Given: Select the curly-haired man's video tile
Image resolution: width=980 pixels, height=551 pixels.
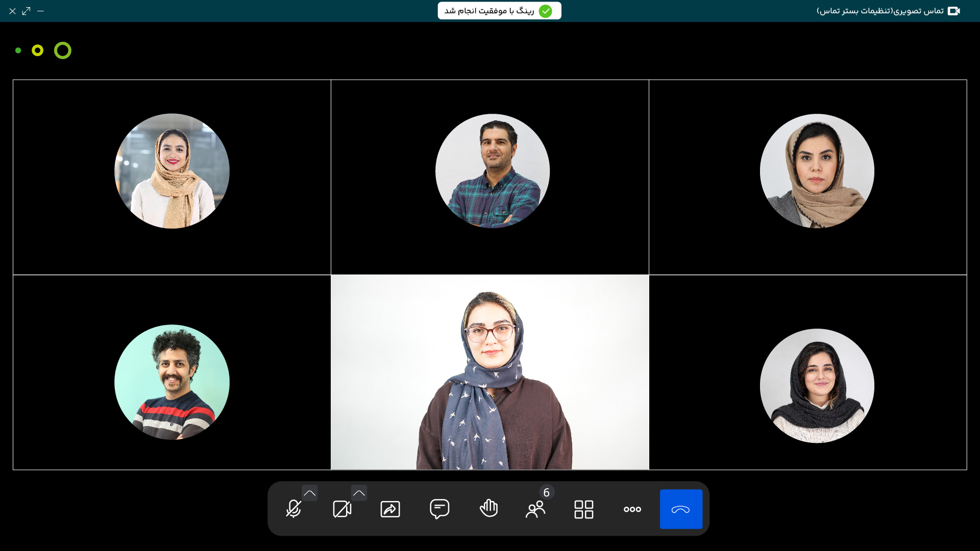Looking at the screenshot, I should point(172,382).
